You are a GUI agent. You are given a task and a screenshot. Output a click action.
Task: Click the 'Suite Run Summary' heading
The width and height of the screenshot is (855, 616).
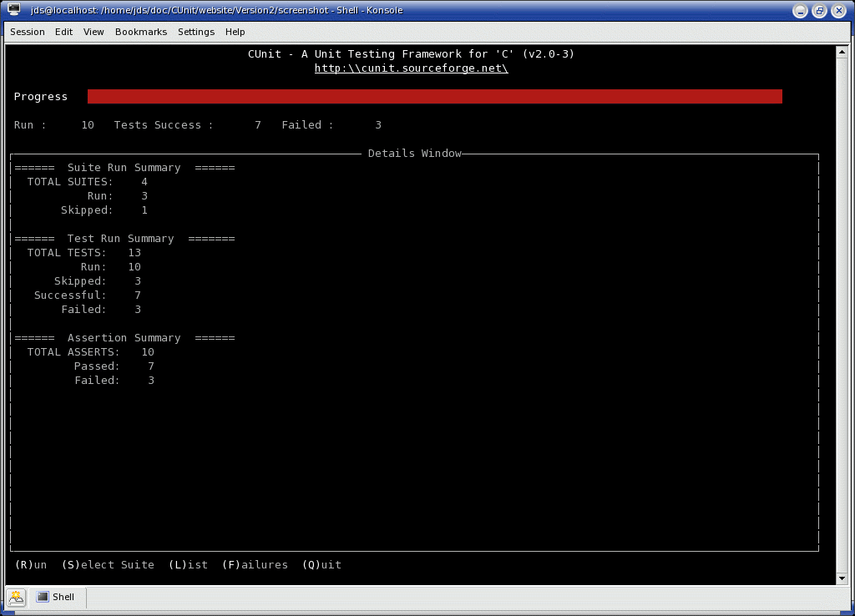(124, 168)
